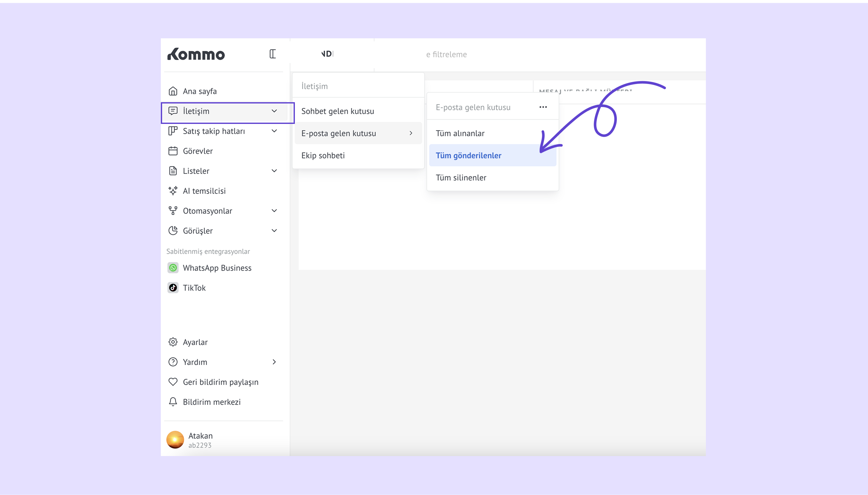Screen dimensions: 868x495
Task: Click the Kommo logo
Action: click(x=196, y=54)
